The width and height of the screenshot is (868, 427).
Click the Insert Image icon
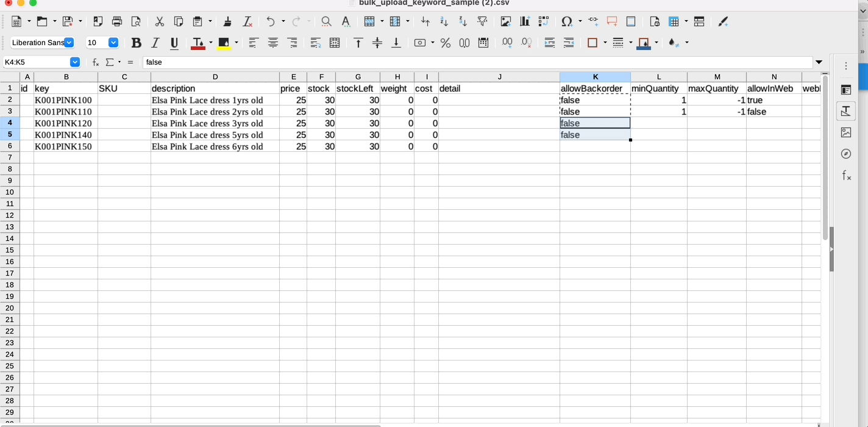(505, 21)
